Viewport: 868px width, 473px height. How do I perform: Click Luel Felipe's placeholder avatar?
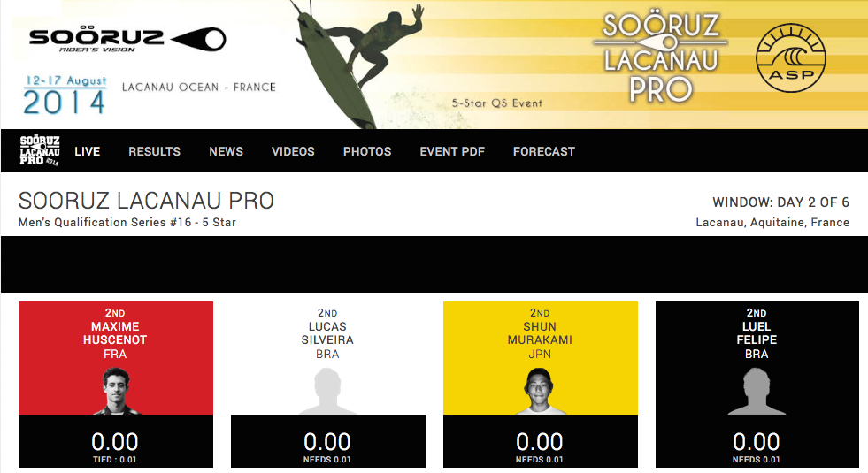tap(757, 391)
